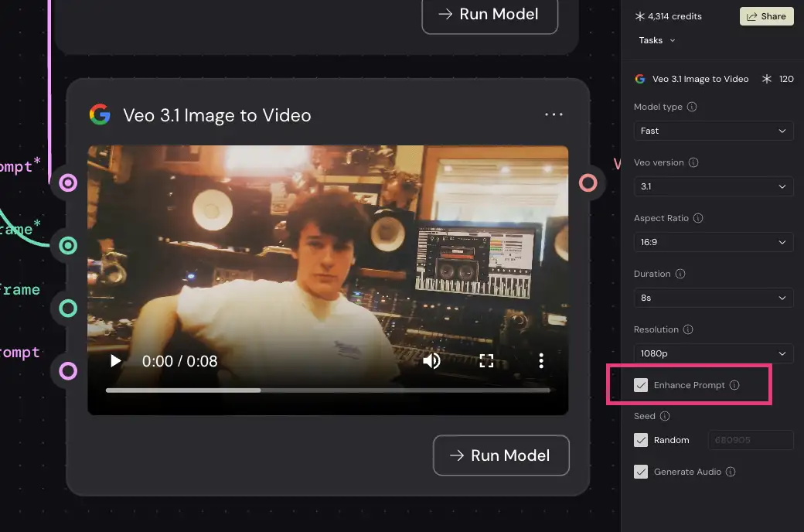Expand the Aspect Ratio 16:9 dropdown
Screen dimensions: 804x532
click(713, 242)
